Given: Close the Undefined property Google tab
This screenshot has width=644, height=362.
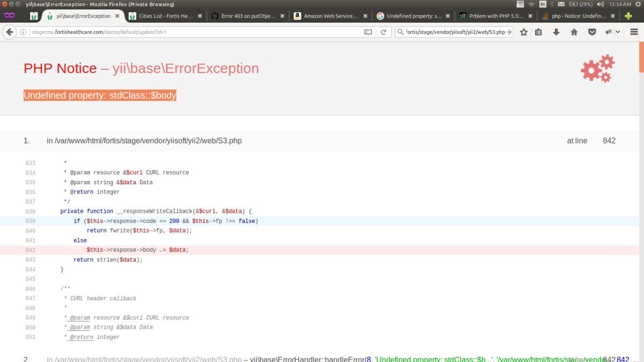Looking at the screenshot, I should [x=448, y=16].
